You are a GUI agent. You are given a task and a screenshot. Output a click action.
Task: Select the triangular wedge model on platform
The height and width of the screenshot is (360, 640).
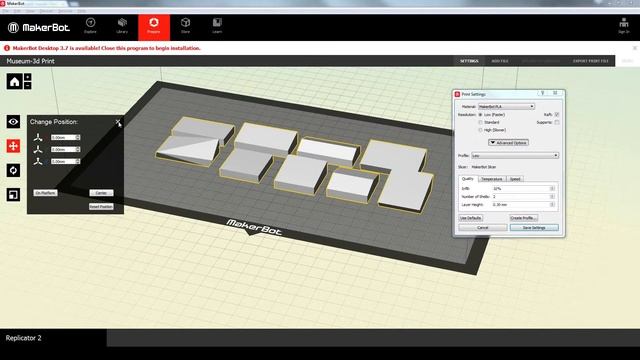187,150
